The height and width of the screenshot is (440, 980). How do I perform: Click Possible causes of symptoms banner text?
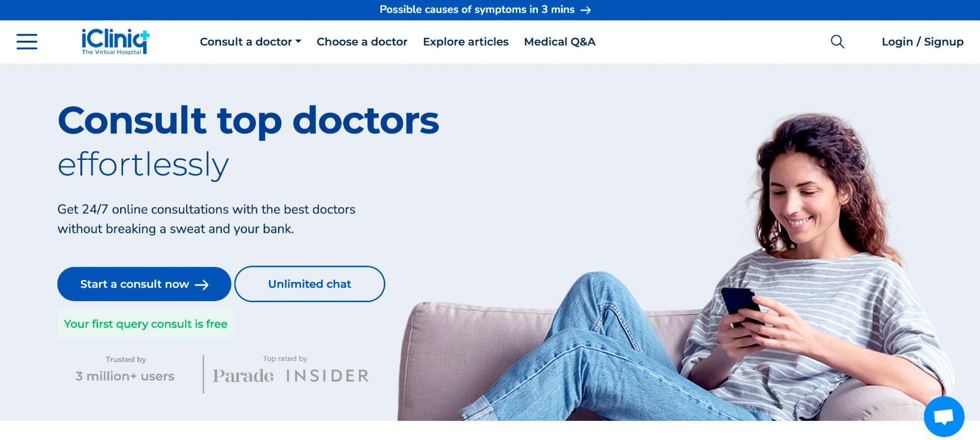[477, 10]
